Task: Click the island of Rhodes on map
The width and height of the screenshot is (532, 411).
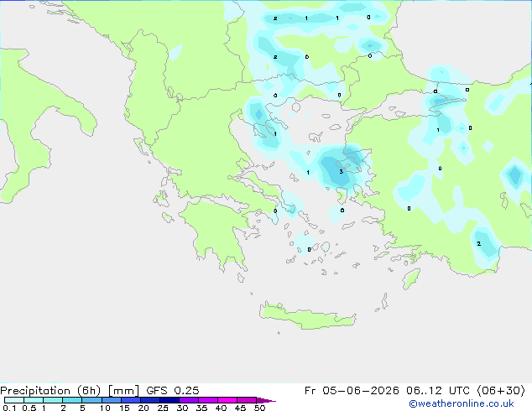Action: (411, 278)
